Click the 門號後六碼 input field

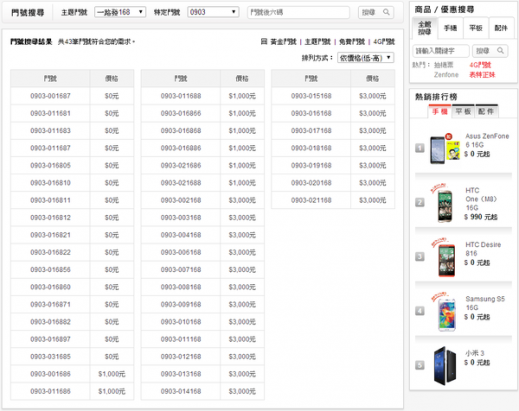[x=298, y=12]
